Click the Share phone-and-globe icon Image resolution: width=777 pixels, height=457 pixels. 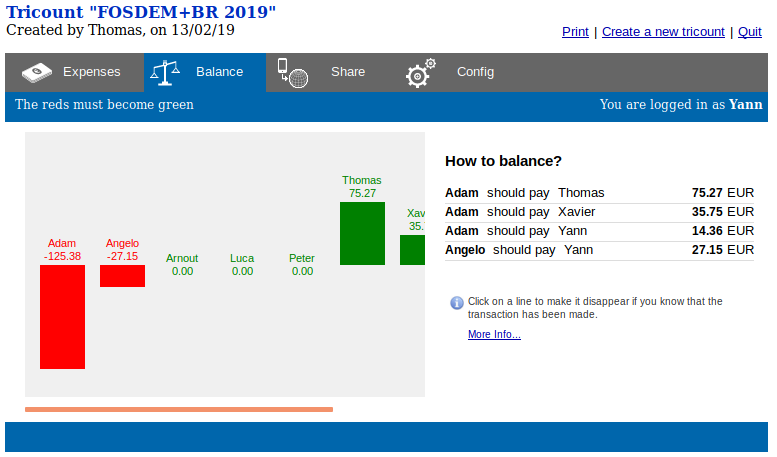tap(292, 73)
